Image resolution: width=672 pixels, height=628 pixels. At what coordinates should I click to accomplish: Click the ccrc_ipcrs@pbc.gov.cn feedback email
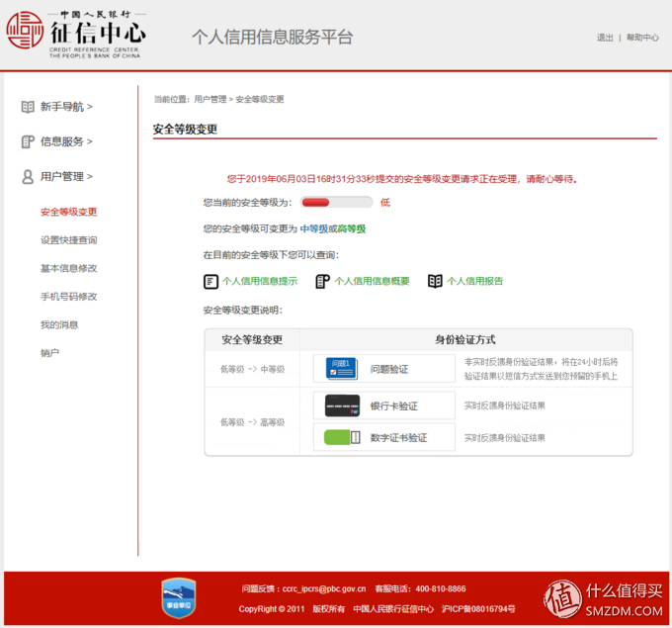point(324,589)
